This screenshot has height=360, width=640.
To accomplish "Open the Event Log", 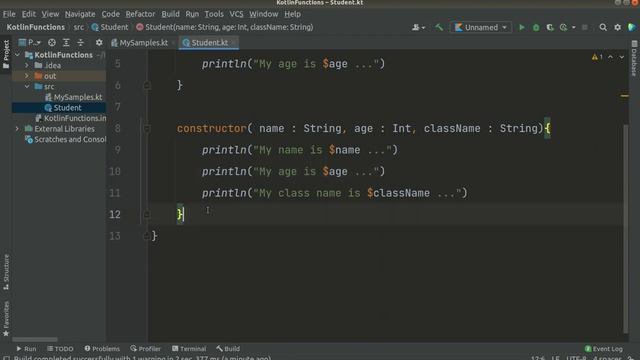I will [604, 349].
